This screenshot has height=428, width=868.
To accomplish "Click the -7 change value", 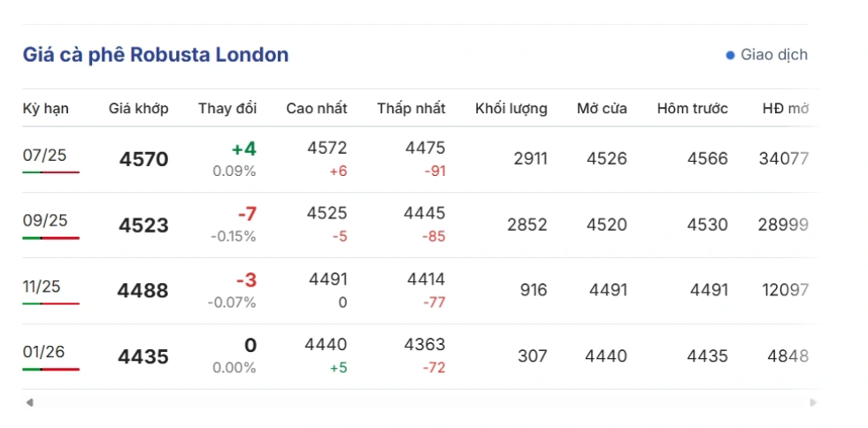I will point(246,215).
